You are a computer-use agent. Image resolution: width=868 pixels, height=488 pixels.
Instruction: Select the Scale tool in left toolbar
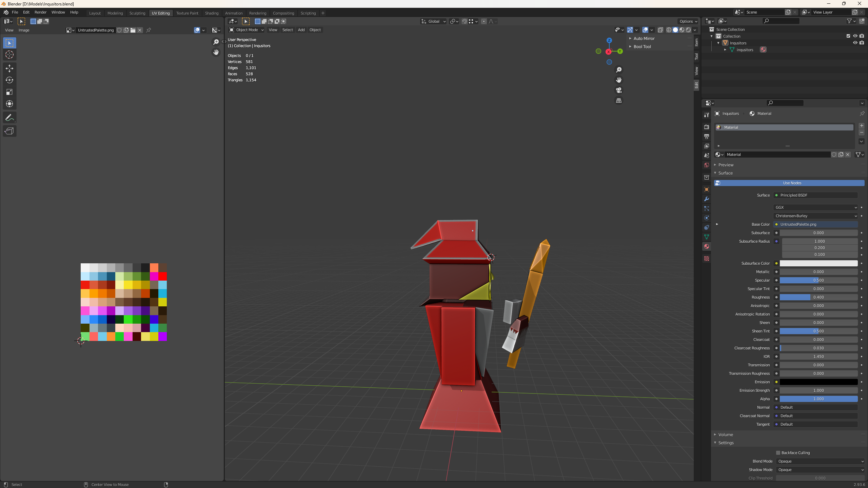9,92
